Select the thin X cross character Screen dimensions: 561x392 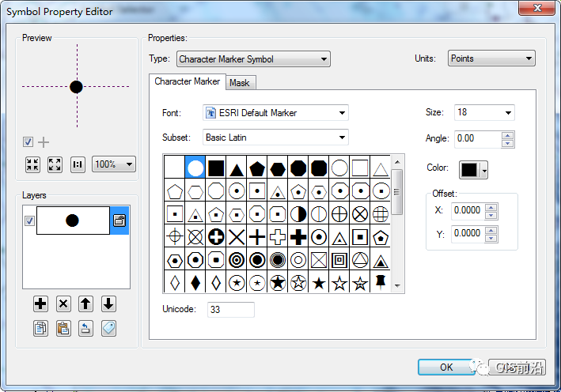[x=237, y=237]
